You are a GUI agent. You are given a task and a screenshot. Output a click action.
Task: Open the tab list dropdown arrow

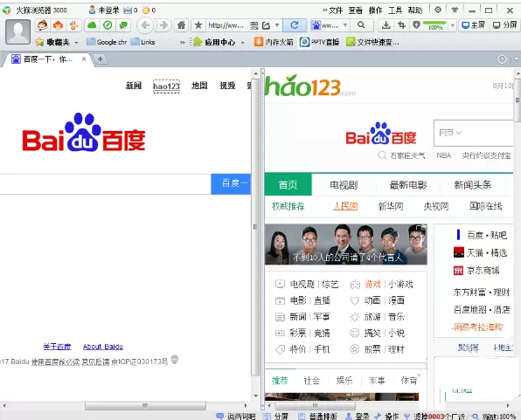pos(516,59)
